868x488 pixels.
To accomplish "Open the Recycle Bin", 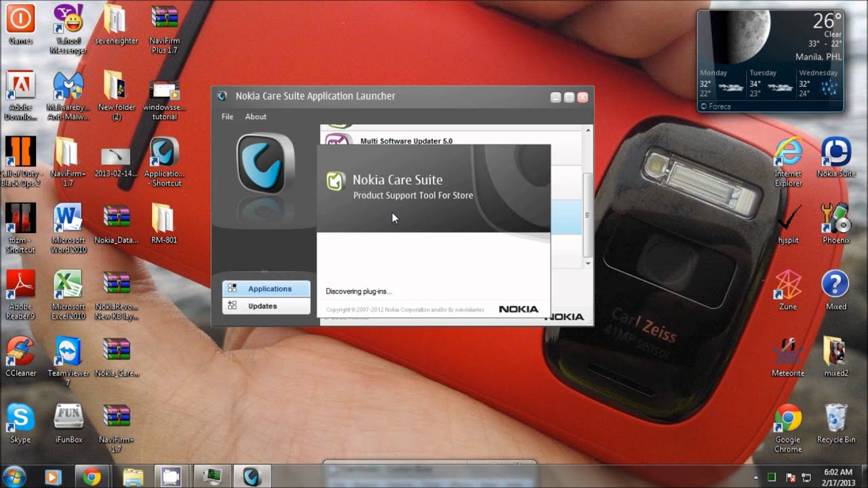I will 836,424.
